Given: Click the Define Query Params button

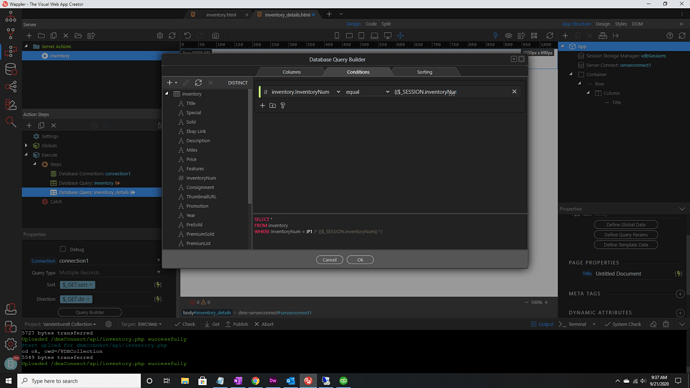Looking at the screenshot, I should (626, 234).
